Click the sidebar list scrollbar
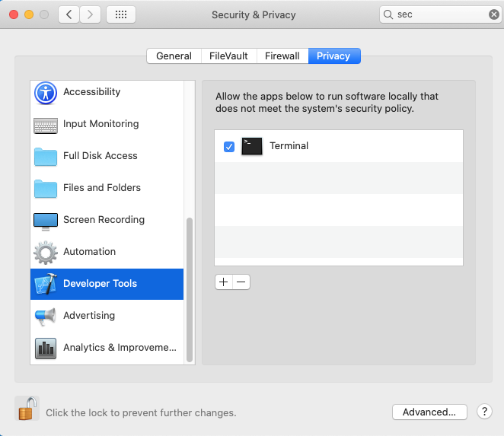Image resolution: width=504 pixels, height=436 pixels. [x=190, y=290]
